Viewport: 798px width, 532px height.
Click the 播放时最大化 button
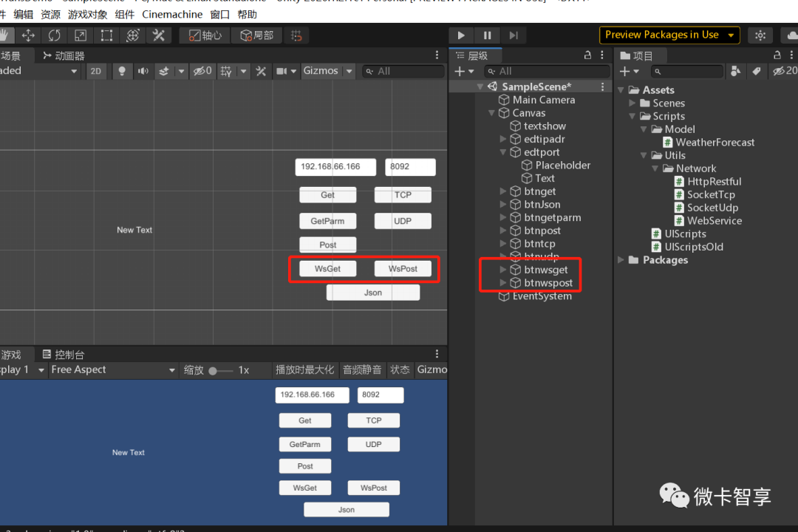pyautogui.click(x=305, y=369)
